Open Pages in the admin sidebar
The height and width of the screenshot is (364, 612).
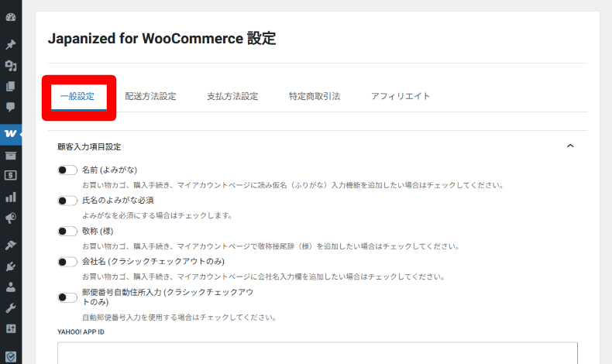tap(11, 86)
